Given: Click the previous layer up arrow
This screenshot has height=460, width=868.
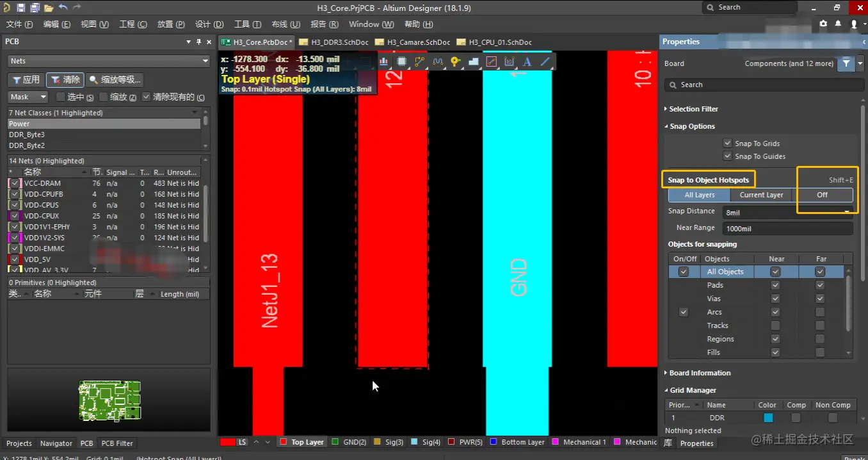Looking at the screenshot, I should coord(257,442).
